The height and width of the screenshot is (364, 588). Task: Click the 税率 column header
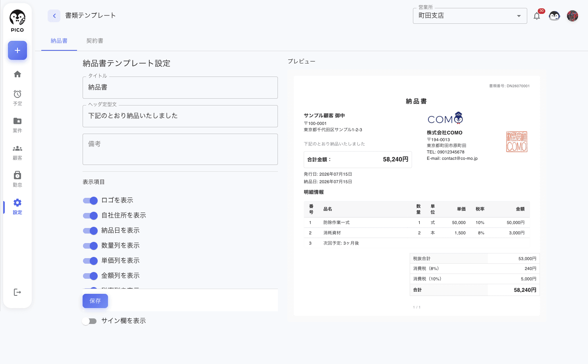point(480,209)
